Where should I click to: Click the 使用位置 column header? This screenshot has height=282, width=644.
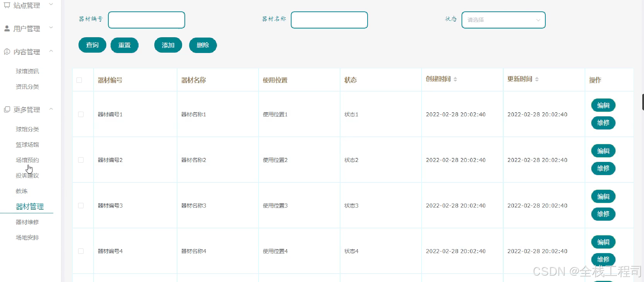coord(275,80)
